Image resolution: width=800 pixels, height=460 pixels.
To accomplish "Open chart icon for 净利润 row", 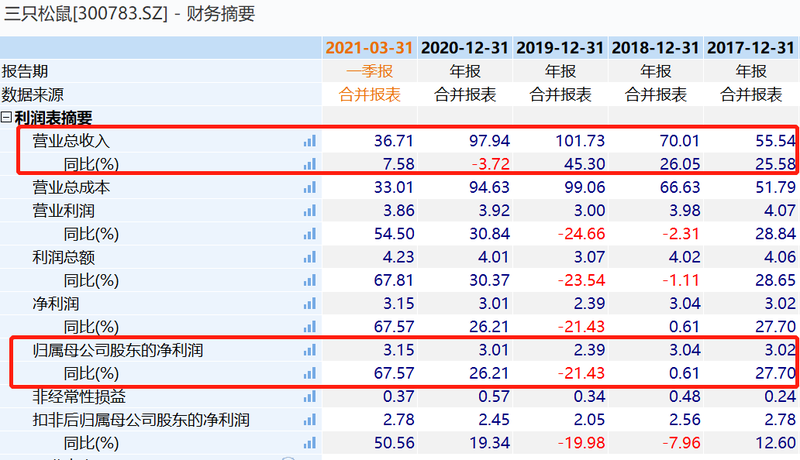I will tap(310, 304).
